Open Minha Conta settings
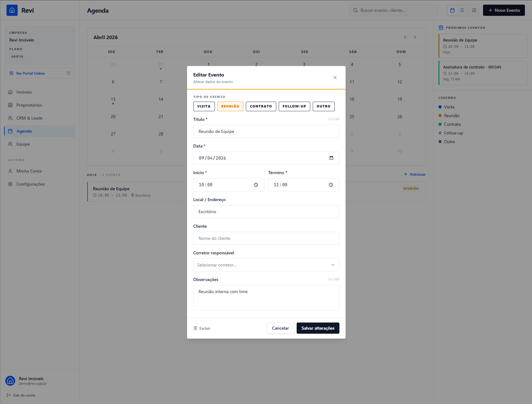The width and height of the screenshot is (532, 404). 29,171
